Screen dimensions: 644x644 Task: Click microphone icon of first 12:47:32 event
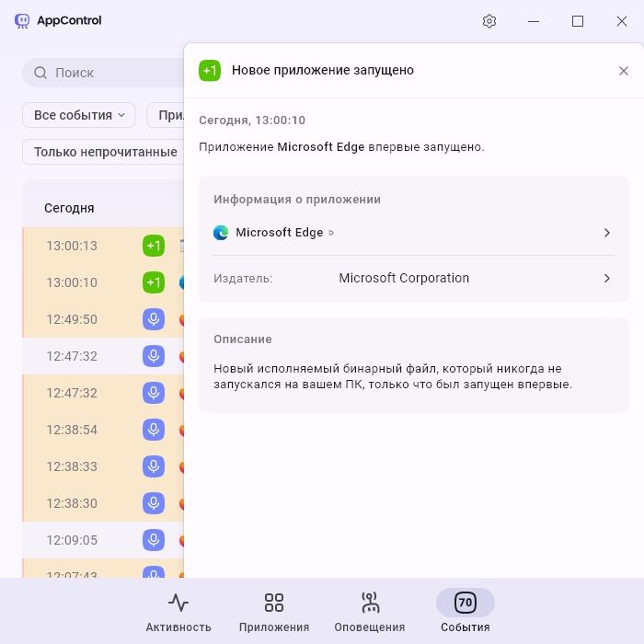154,356
